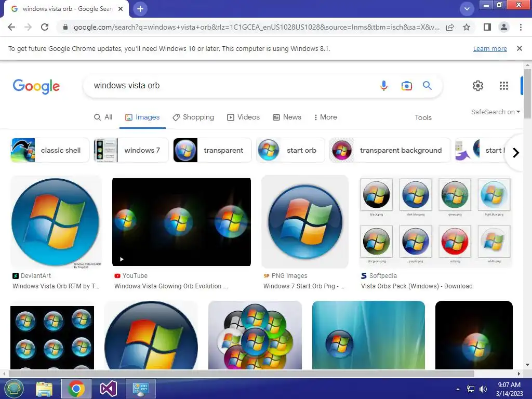The height and width of the screenshot is (399, 532).
Task: Click the padlock site info icon
Action: coord(65,27)
